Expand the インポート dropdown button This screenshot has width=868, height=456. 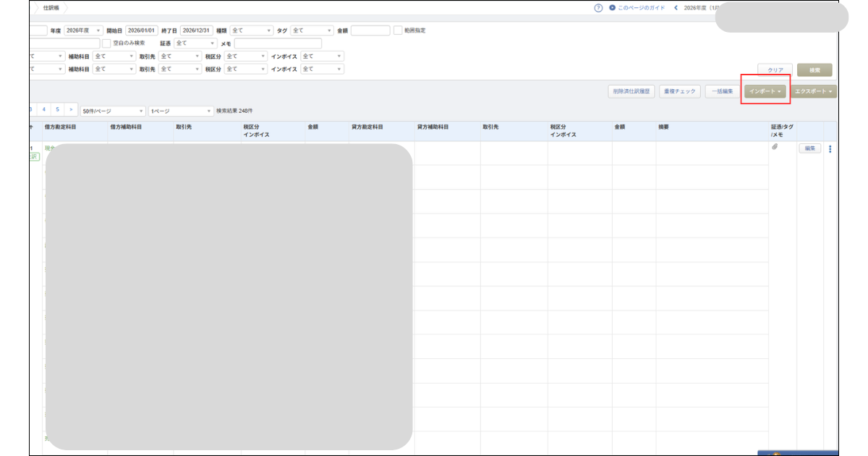point(765,91)
